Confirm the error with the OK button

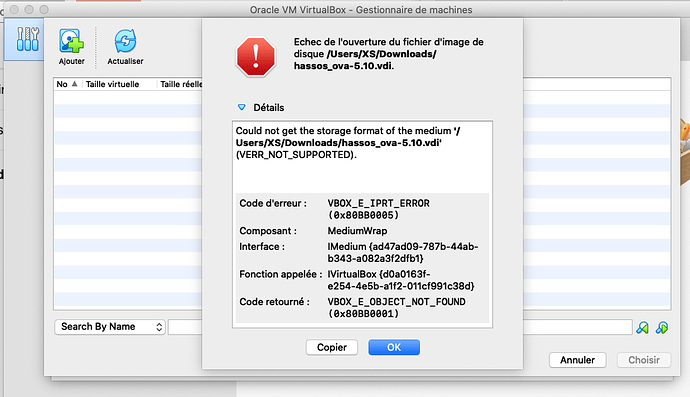pos(394,347)
